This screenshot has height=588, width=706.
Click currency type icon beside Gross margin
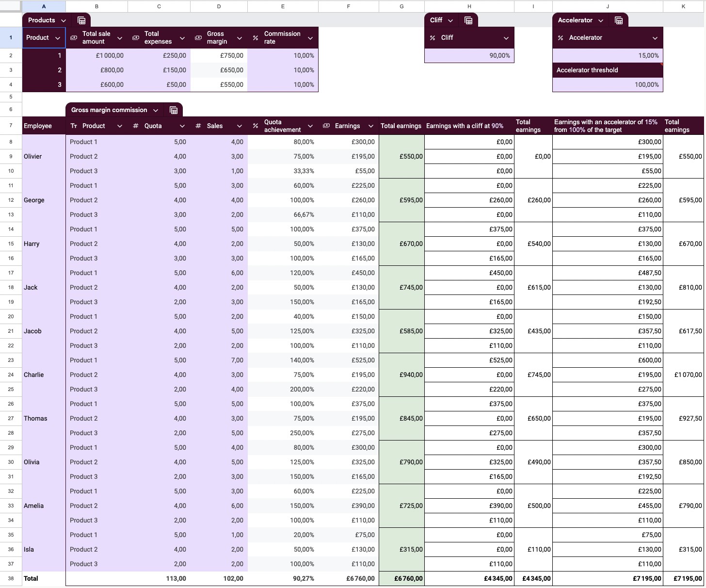(198, 38)
